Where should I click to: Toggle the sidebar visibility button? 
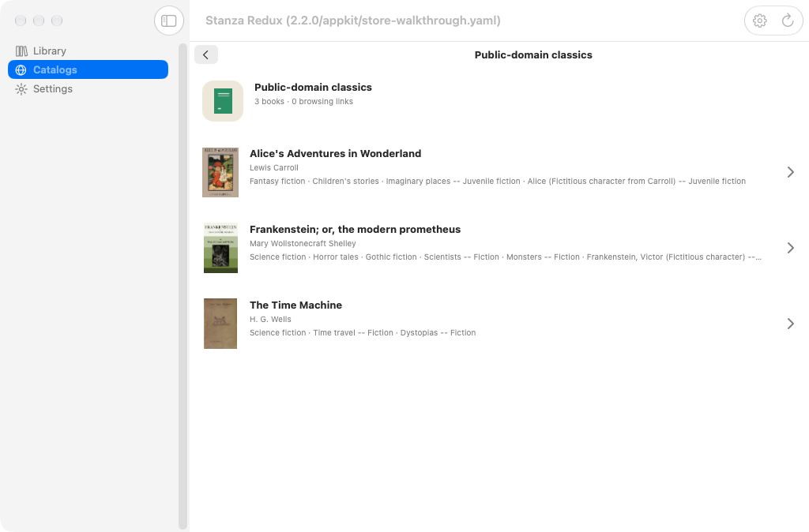pyautogui.click(x=169, y=21)
